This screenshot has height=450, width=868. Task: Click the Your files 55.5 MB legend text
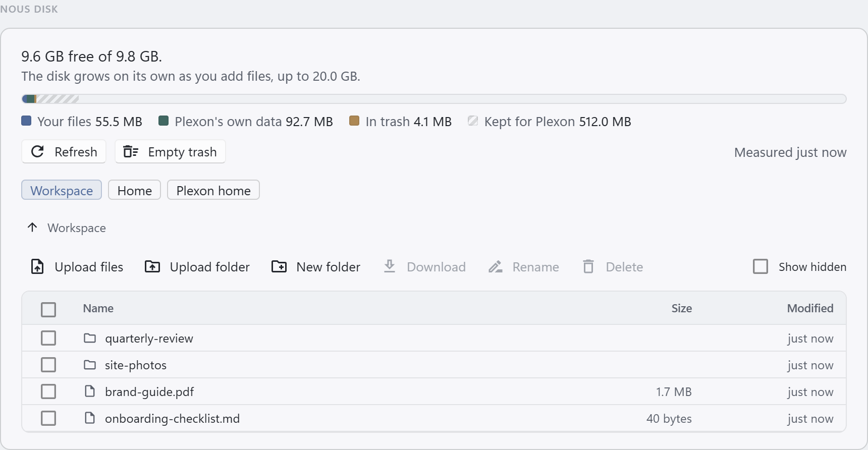[90, 122]
